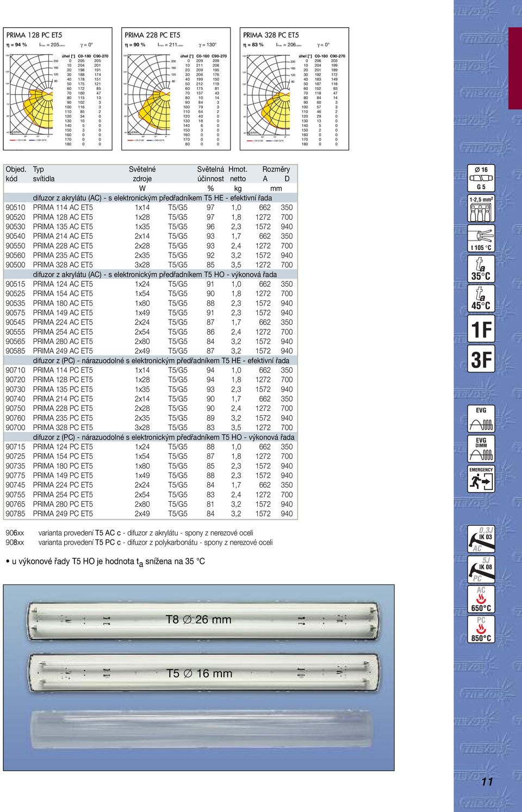The height and width of the screenshot is (812, 522).
Task: Select row PRIMA 214 PC ET5
Action: click(150, 399)
